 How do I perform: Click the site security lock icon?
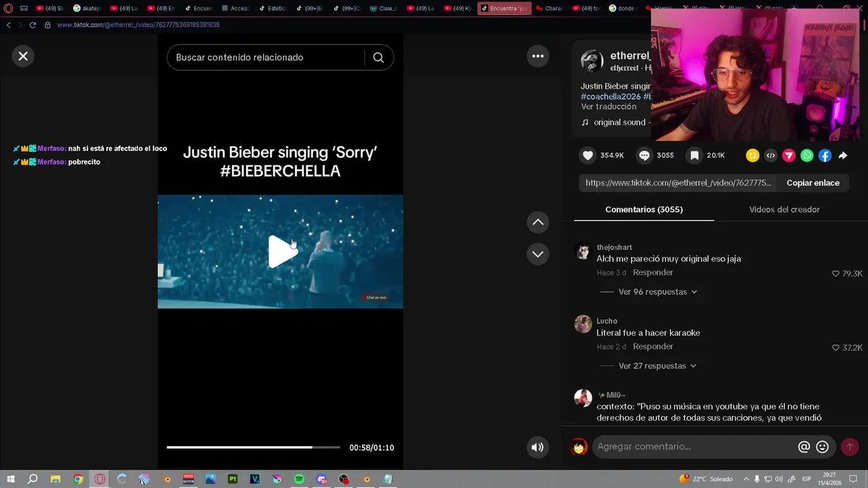click(x=47, y=25)
